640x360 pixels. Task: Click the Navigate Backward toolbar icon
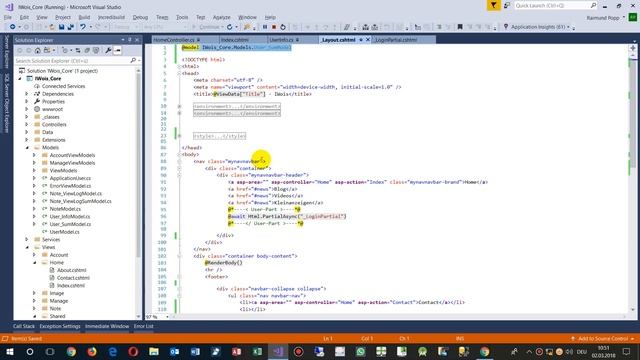pos(13,27)
